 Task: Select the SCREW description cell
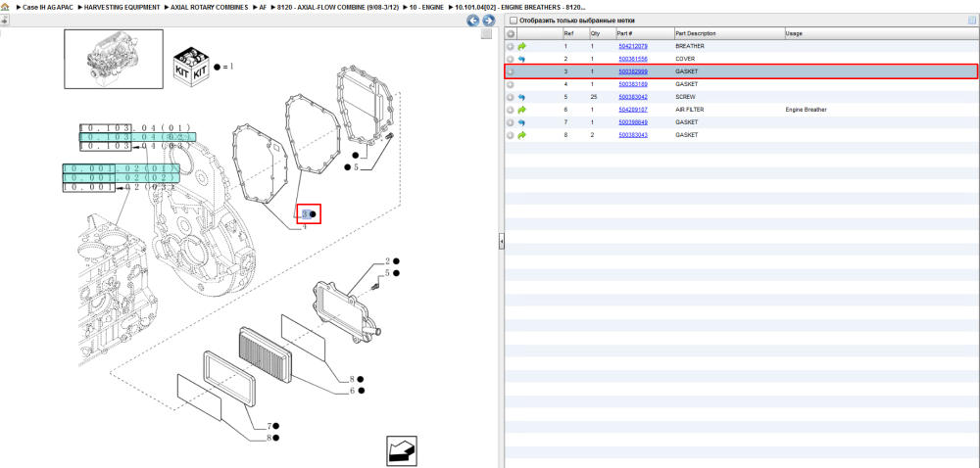click(686, 97)
